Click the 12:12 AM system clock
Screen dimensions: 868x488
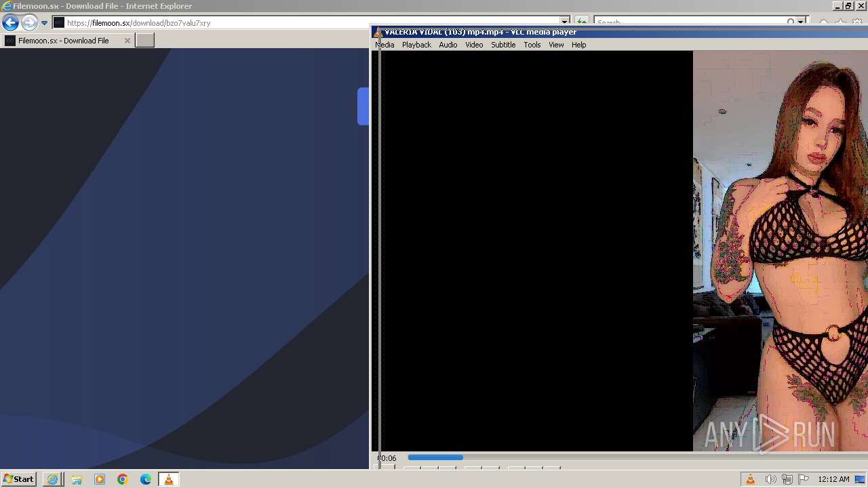(833, 479)
